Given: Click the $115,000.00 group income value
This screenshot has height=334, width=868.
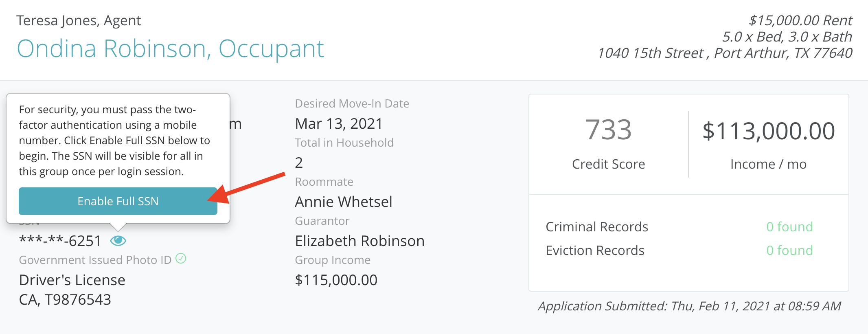Looking at the screenshot, I should coord(336,280).
